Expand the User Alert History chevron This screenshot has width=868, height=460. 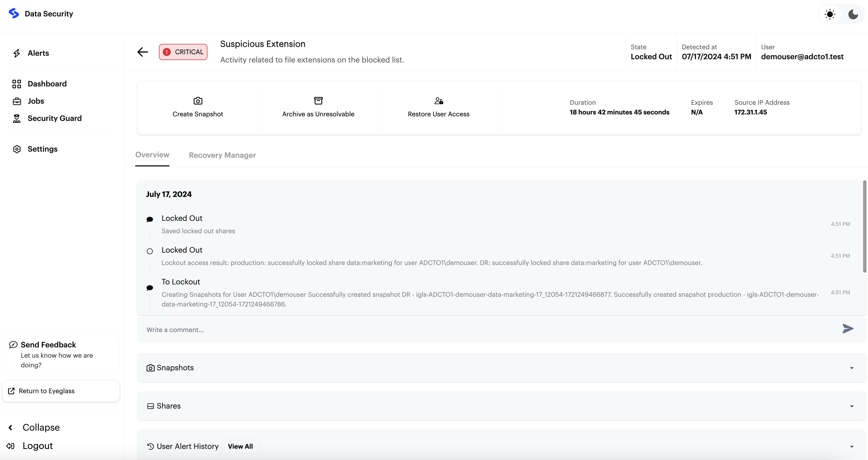point(852,446)
